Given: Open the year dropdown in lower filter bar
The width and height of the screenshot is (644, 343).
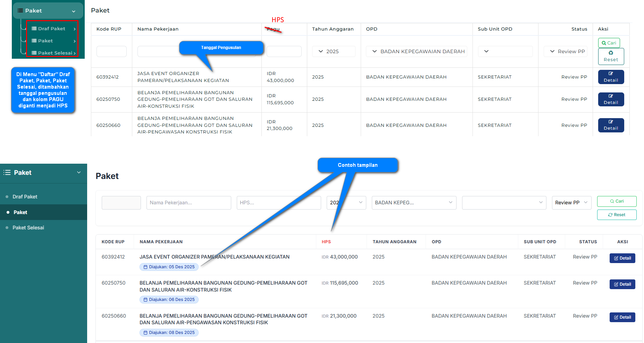Looking at the screenshot, I should pyautogui.click(x=346, y=203).
